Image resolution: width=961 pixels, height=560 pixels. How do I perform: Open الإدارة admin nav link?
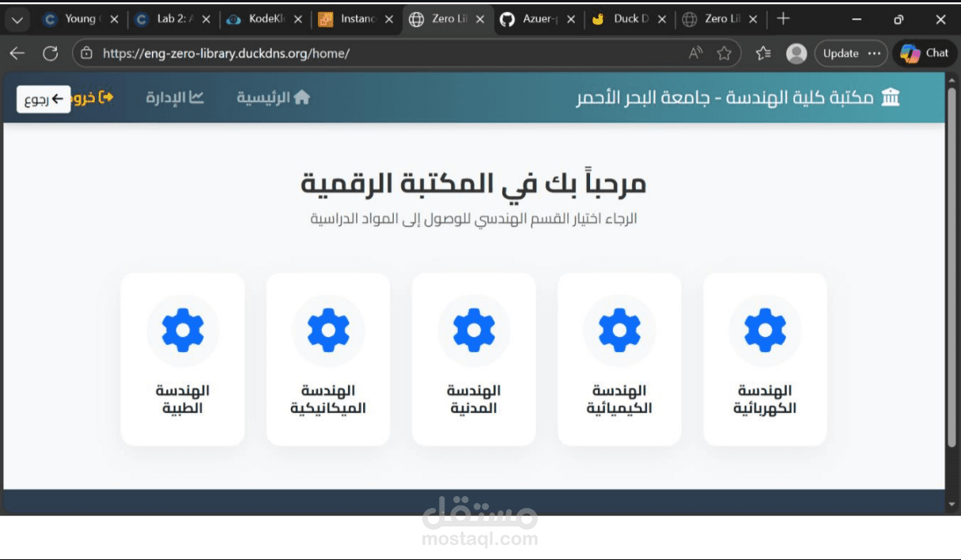tap(175, 97)
